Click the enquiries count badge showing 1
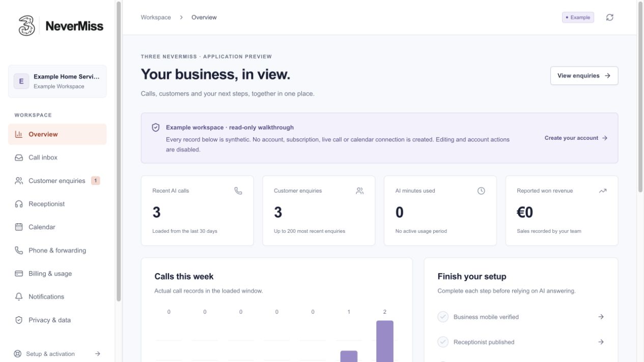The width and height of the screenshot is (644, 362). [x=96, y=180]
